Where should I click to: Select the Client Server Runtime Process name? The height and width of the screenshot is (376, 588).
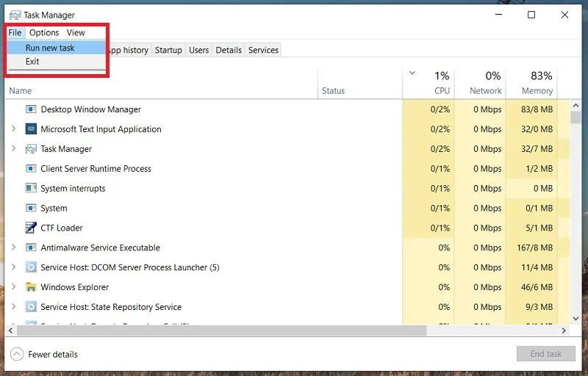96,168
